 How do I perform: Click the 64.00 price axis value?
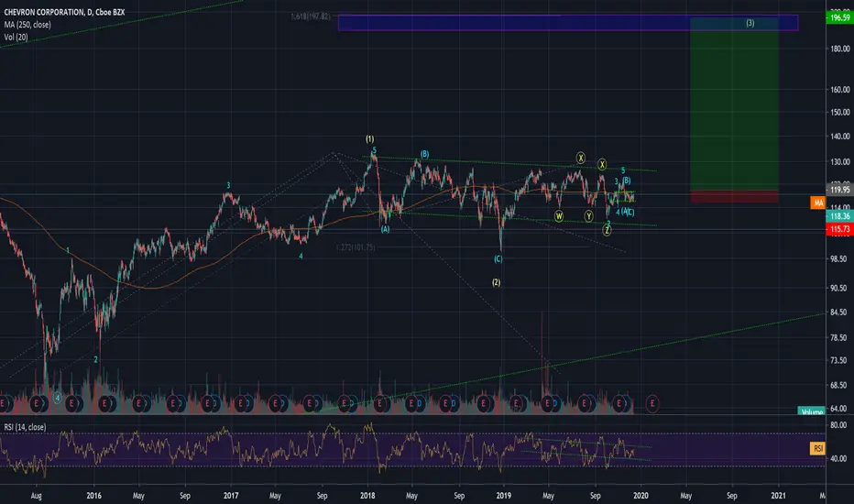coord(838,409)
